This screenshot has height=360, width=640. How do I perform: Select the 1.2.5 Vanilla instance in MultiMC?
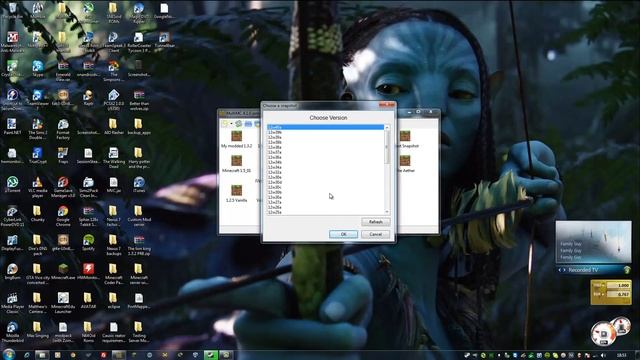(x=236, y=194)
